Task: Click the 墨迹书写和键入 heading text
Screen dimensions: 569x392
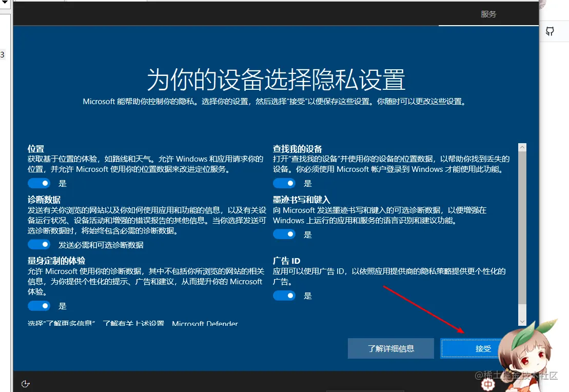Action: click(x=301, y=200)
